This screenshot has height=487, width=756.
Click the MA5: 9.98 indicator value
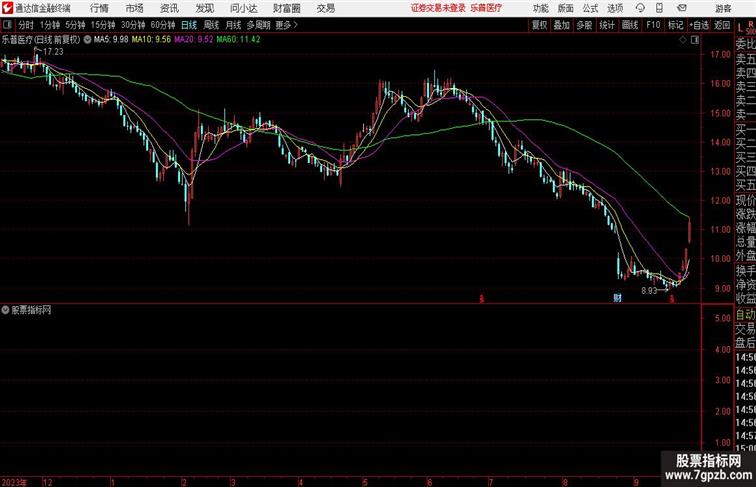click(111, 40)
